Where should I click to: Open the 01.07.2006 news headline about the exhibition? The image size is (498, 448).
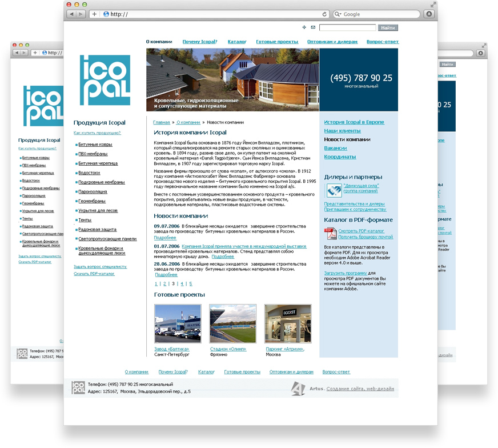click(244, 246)
